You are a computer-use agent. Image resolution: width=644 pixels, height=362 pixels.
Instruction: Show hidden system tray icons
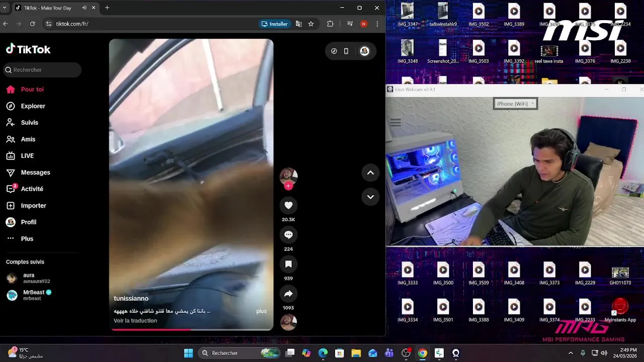point(571,353)
